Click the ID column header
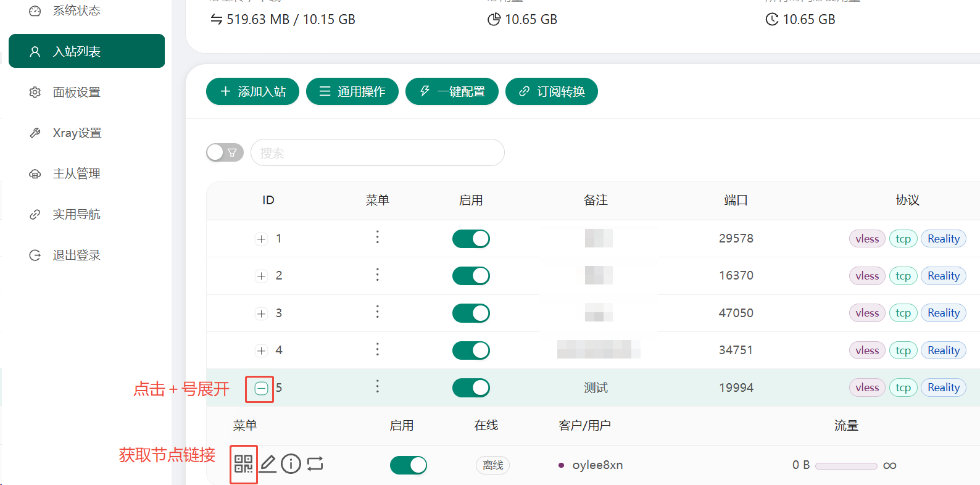This screenshot has height=485, width=980. [268, 201]
